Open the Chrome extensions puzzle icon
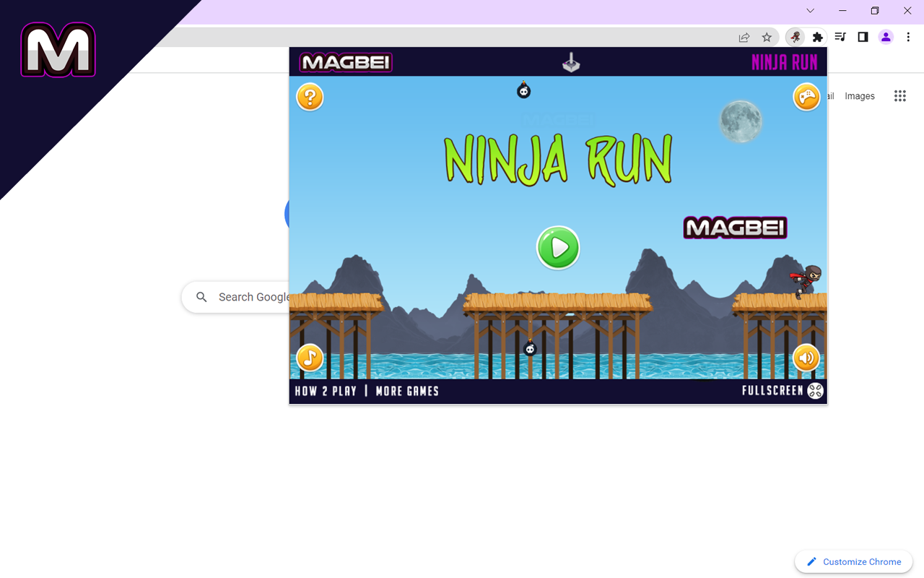 pyautogui.click(x=817, y=37)
